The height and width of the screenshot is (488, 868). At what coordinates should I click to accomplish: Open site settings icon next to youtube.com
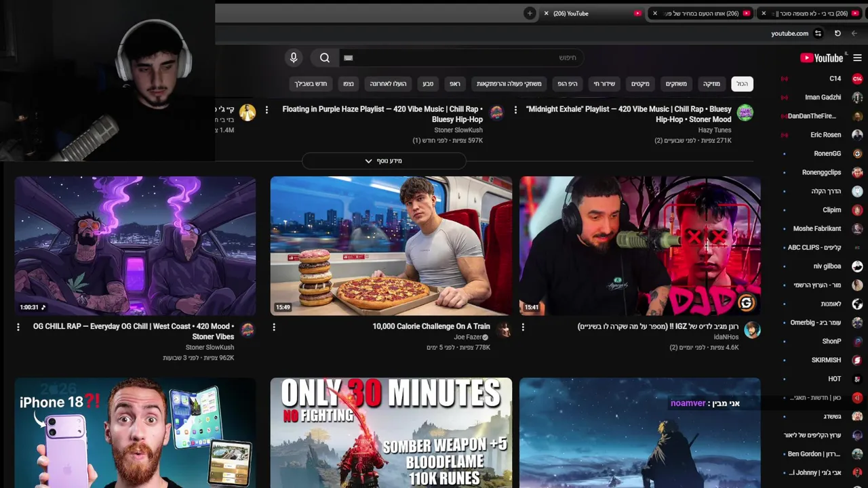818,33
